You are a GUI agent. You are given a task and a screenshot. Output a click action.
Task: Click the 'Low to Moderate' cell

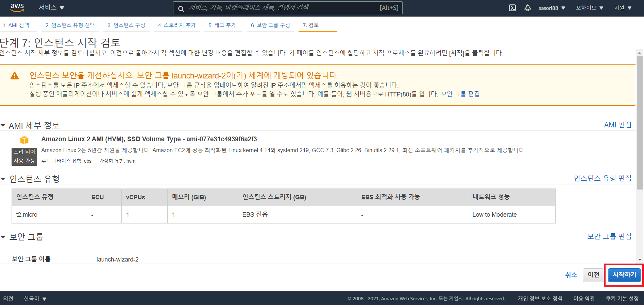(512, 215)
